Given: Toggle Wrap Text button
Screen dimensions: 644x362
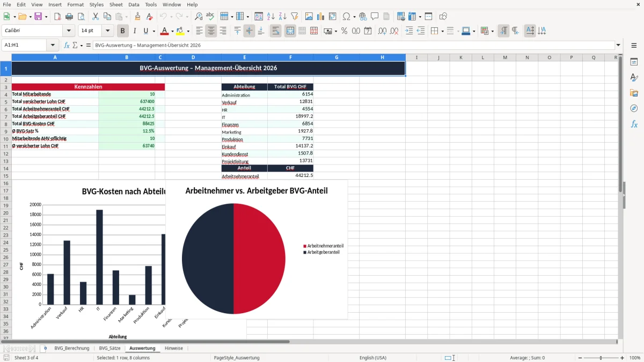Looking at the screenshot, I should [276, 31].
